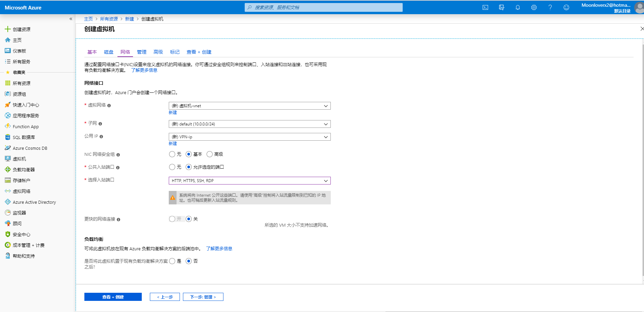The image size is (644, 312).
Task: Switch to 基本 tab
Action: (x=92, y=52)
